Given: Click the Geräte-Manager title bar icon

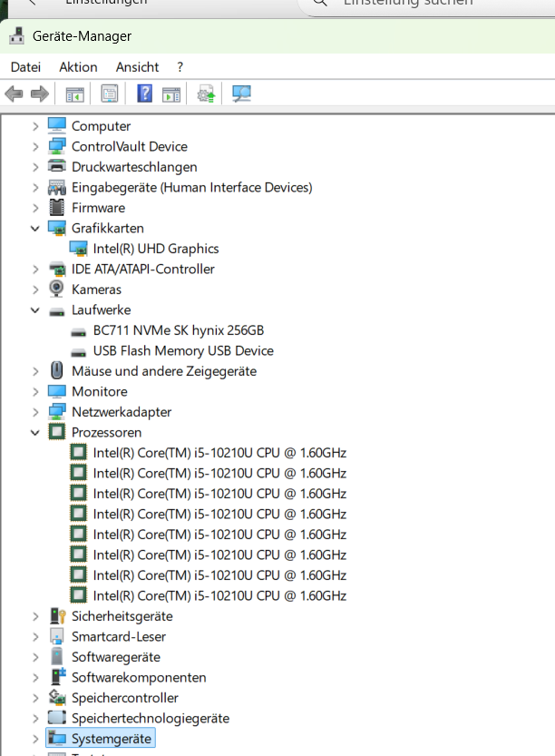Looking at the screenshot, I should tap(17, 36).
